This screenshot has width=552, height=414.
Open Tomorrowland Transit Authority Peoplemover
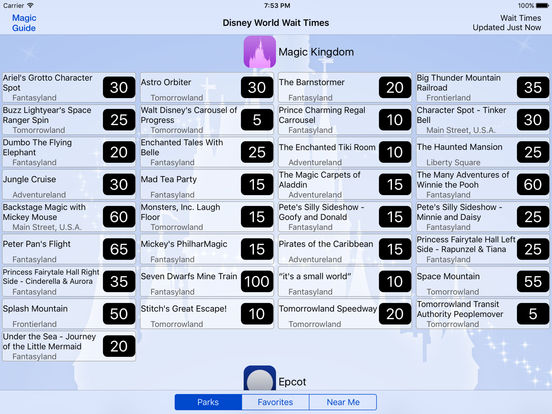point(483,314)
